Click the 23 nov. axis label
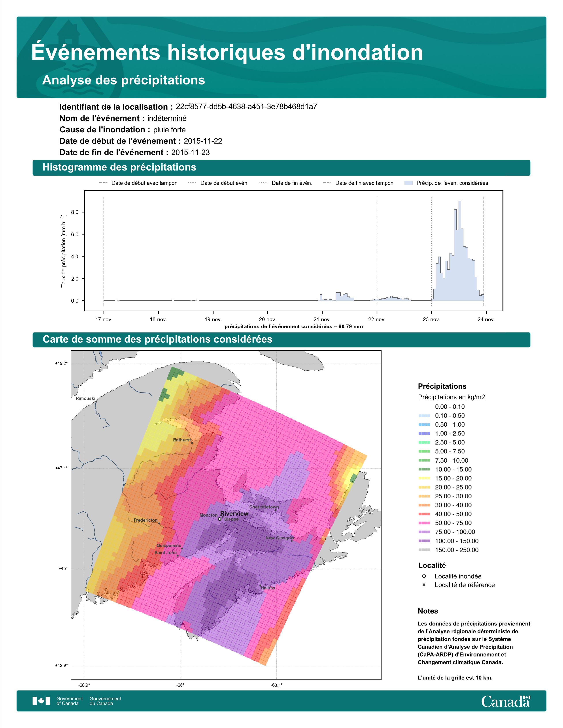 [431, 319]
